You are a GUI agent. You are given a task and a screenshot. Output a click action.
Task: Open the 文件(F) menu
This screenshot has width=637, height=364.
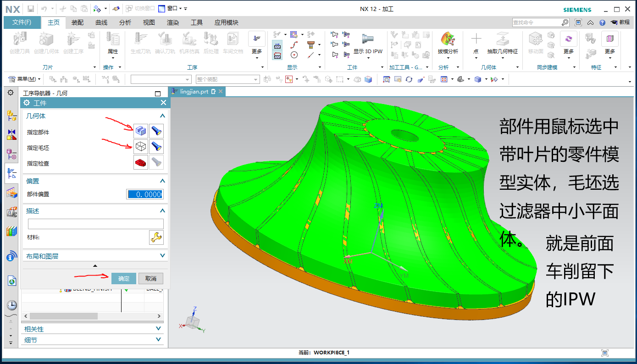point(22,22)
